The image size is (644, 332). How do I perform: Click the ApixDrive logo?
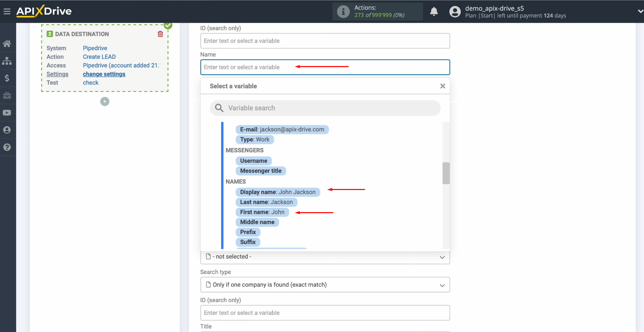(x=44, y=11)
